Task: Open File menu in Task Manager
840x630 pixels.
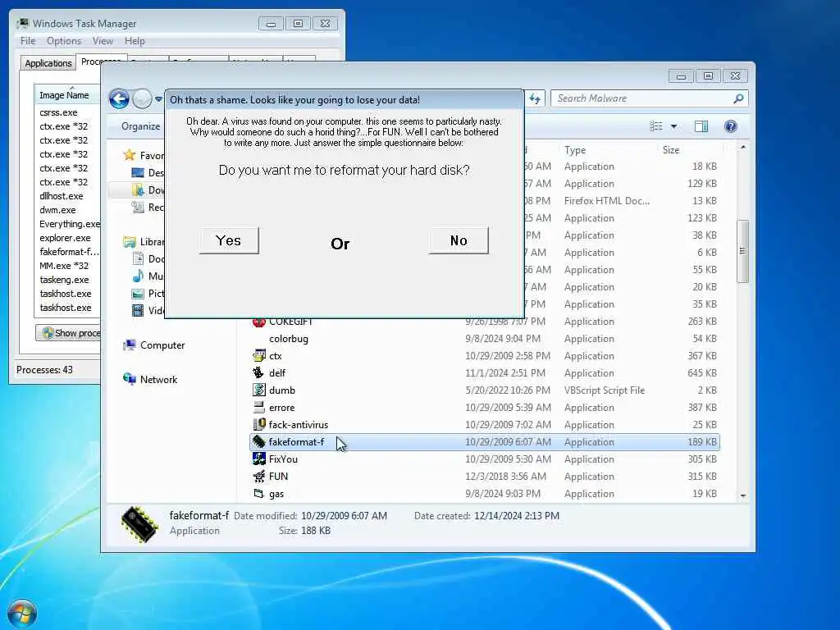Action: click(28, 41)
